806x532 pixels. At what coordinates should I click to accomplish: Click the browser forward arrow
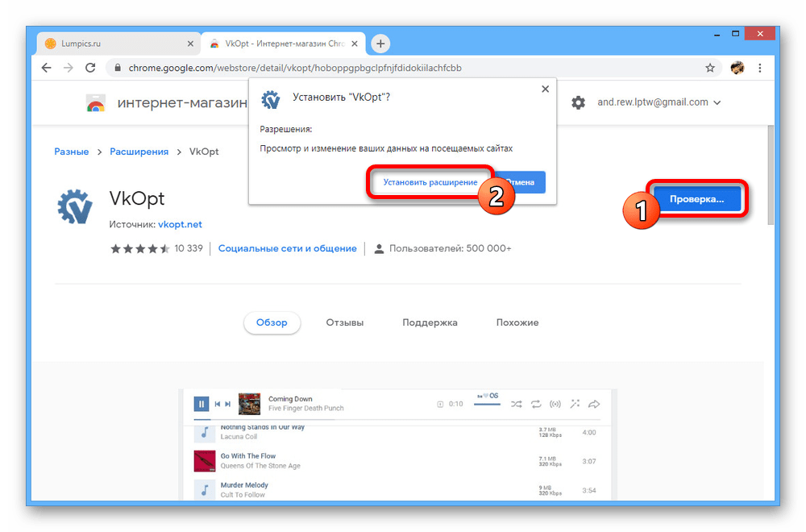tap(69, 68)
